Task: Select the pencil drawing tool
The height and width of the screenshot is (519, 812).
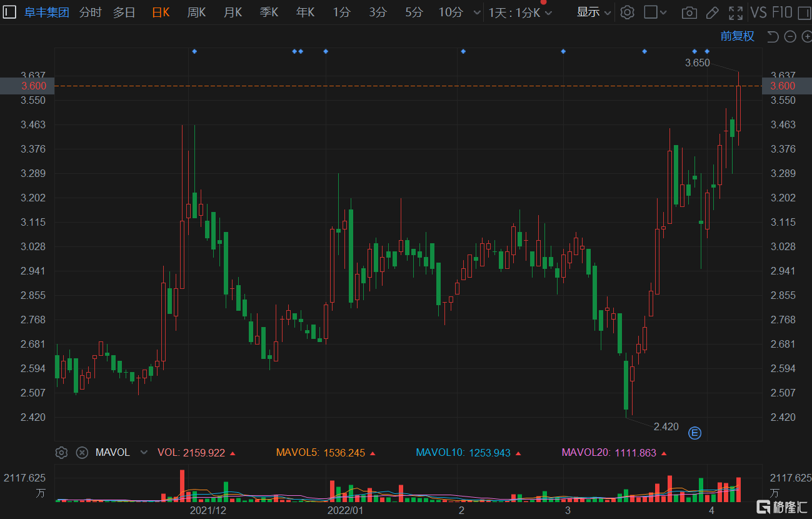Action: click(x=712, y=13)
